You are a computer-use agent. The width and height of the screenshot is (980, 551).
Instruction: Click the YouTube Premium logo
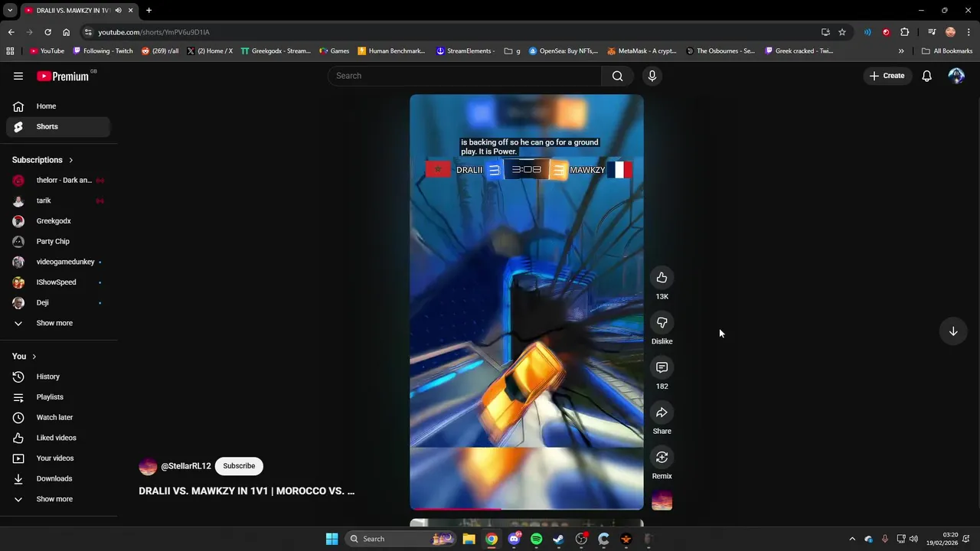coord(63,76)
